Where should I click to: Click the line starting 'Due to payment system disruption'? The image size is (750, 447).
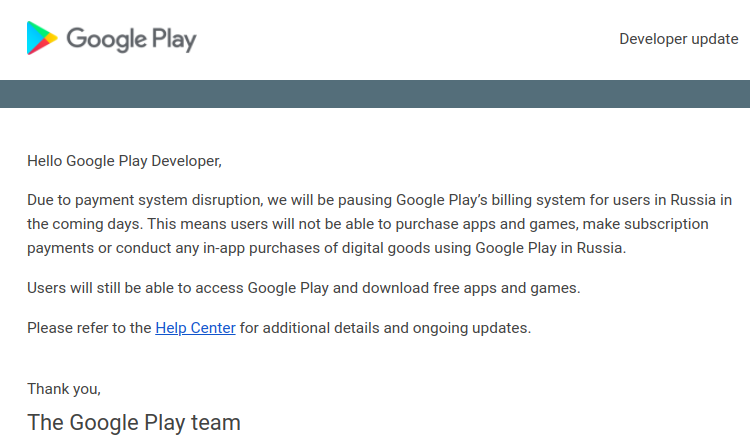(379, 200)
